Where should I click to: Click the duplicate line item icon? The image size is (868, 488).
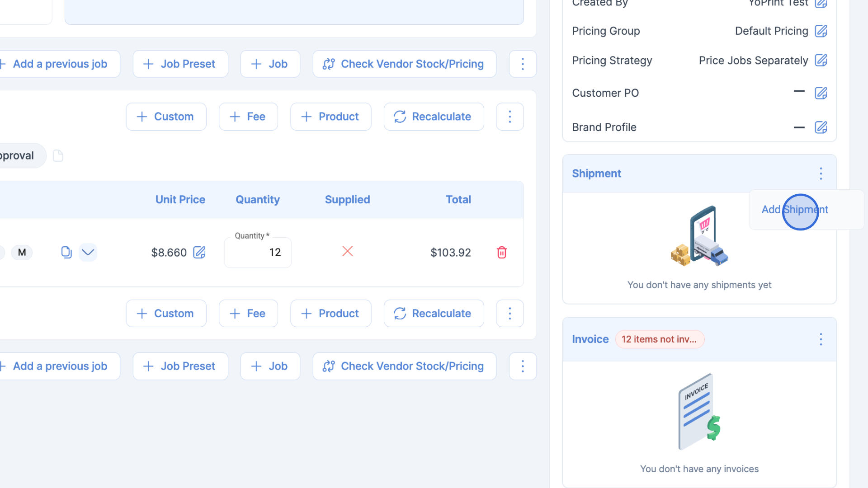[66, 252]
